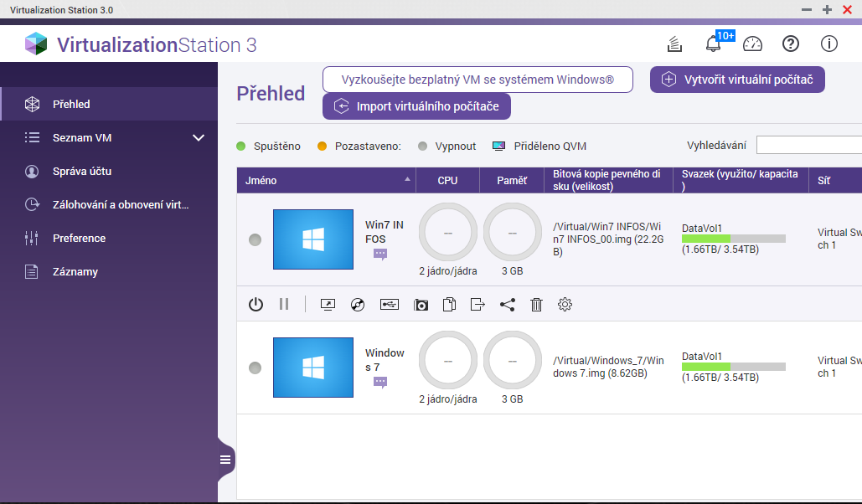The width and height of the screenshot is (862, 504).
Task: Click the Pozastaveno status legend
Action: [x=359, y=147]
